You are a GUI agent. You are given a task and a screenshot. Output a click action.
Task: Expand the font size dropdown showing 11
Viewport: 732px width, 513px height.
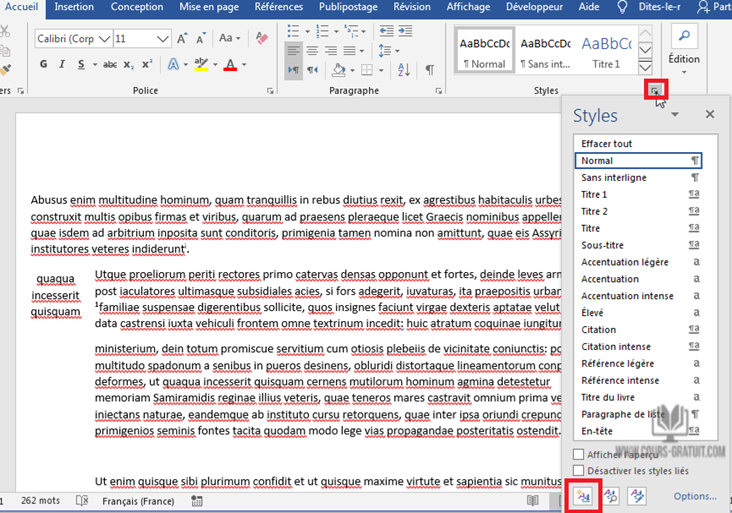163,39
